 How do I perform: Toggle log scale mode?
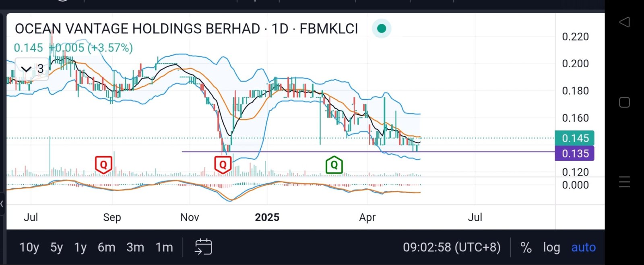[x=551, y=247]
